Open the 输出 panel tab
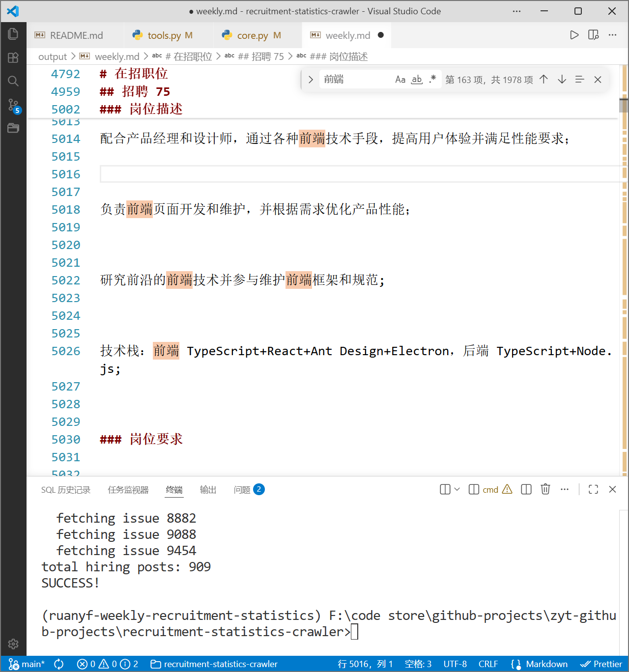This screenshot has width=629, height=672. click(x=208, y=489)
